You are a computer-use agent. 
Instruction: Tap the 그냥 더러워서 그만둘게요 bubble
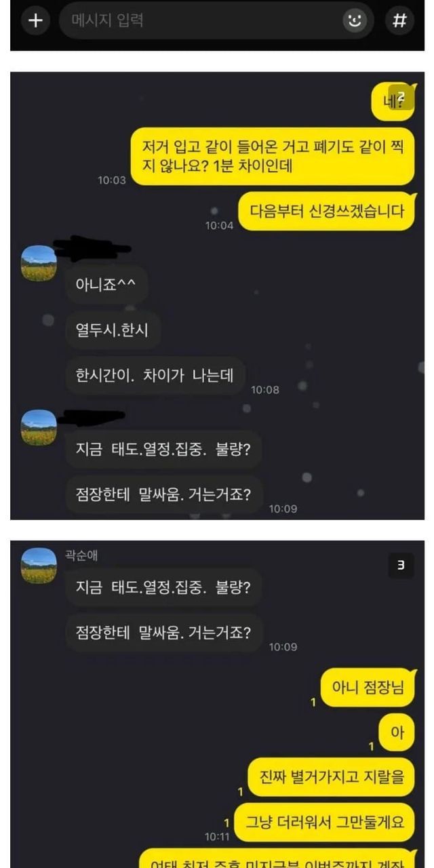pos(324,822)
